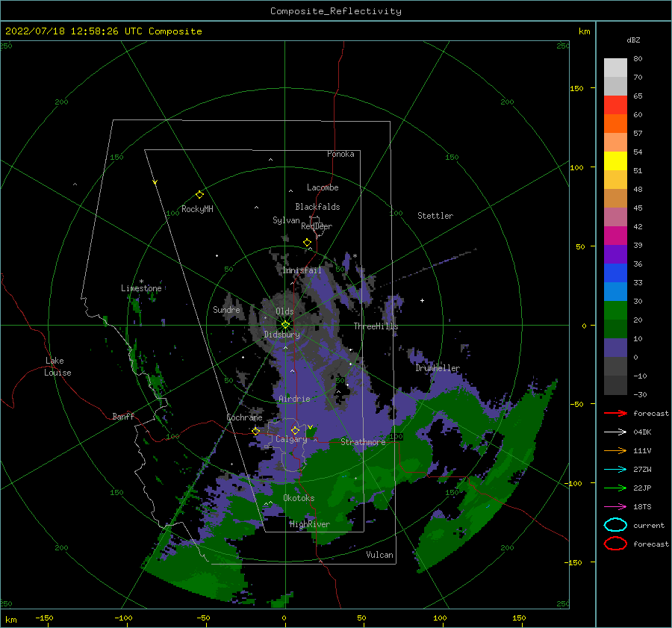Click the Okotoks town label
This screenshot has height=628, width=672.
[299, 498]
